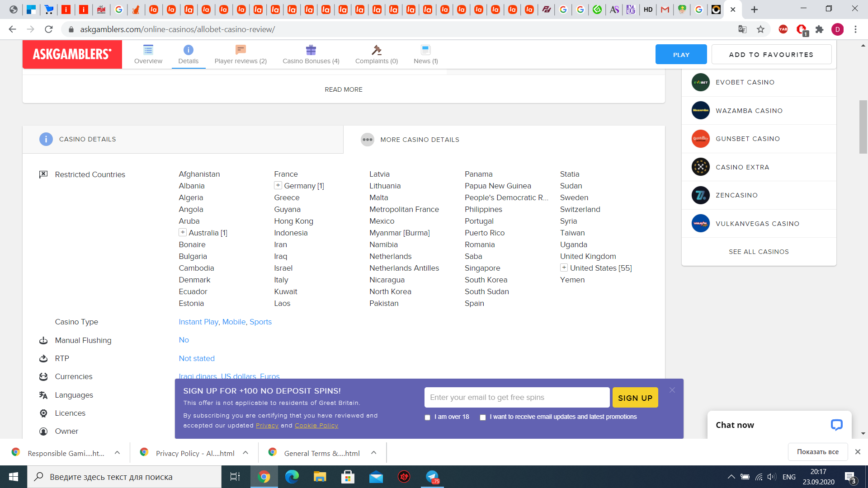Open Task View on taskbar
868x488 pixels.
click(235, 477)
